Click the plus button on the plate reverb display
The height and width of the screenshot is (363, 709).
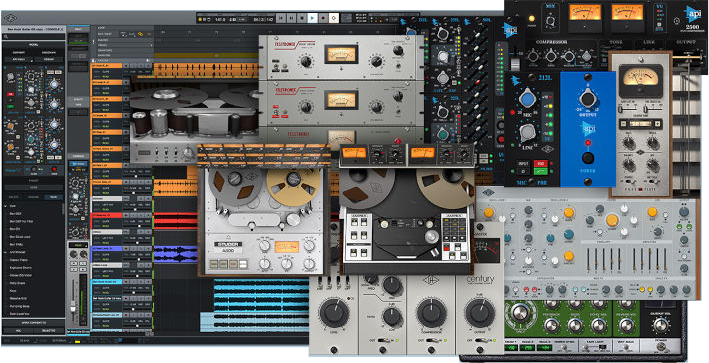pos(658,123)
